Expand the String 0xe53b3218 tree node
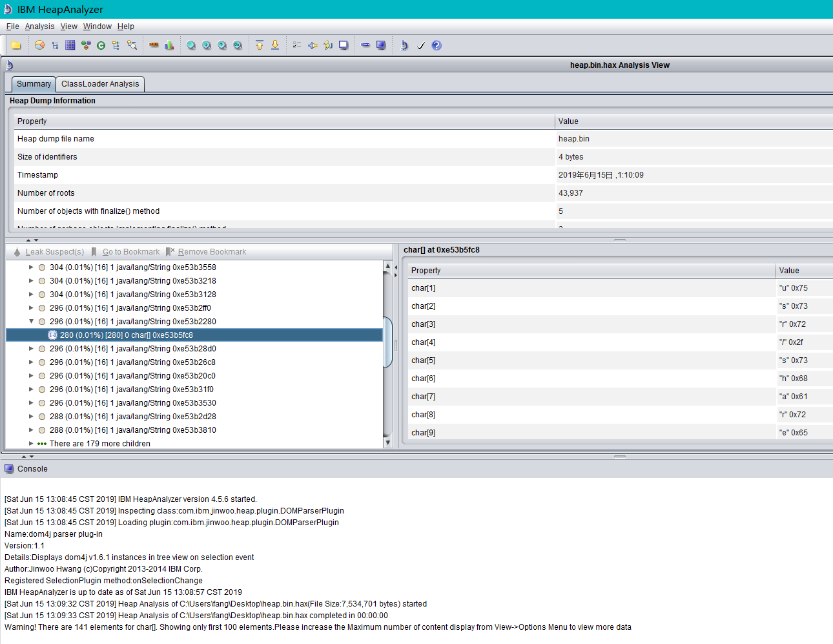 point(31,280)
